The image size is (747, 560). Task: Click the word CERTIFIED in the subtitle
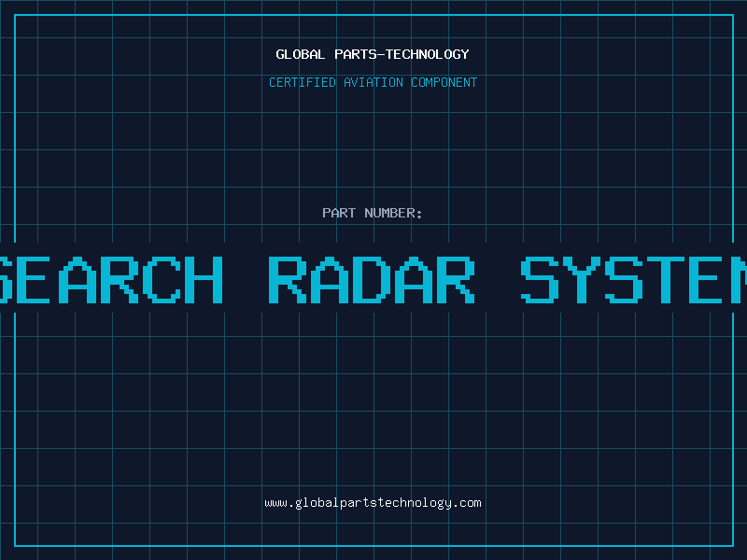[x=304, y=82]
